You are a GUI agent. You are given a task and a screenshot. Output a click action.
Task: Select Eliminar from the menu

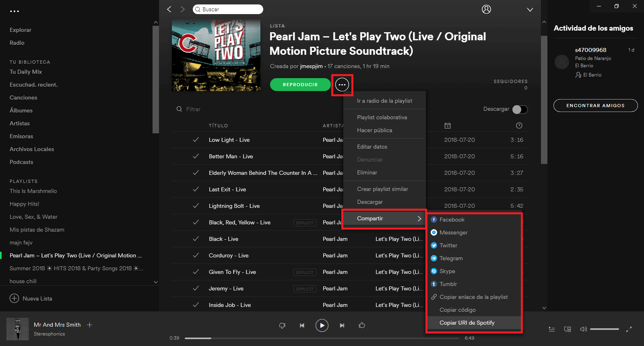[x=384, y=172]
